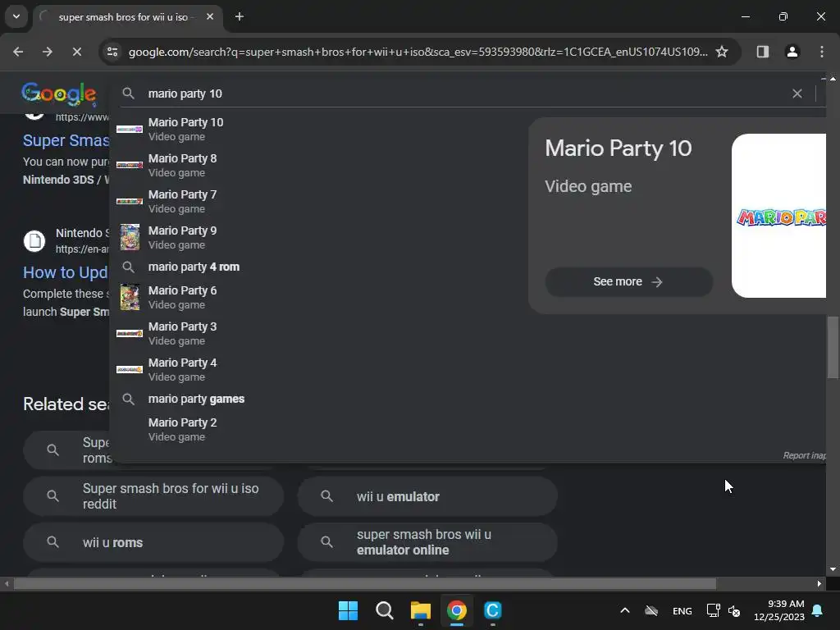Click the OneDrive tray icon
The width and height of the screenshot is (840, 630).
651,610
